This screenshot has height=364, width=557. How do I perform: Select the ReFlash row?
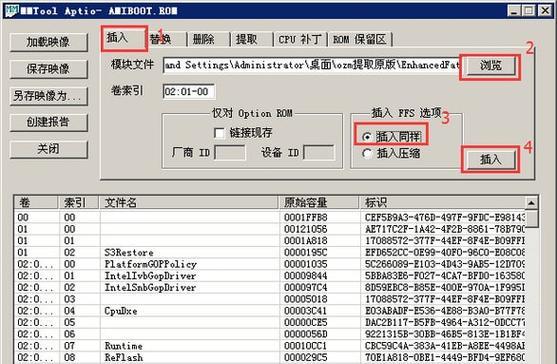point(270,358)
